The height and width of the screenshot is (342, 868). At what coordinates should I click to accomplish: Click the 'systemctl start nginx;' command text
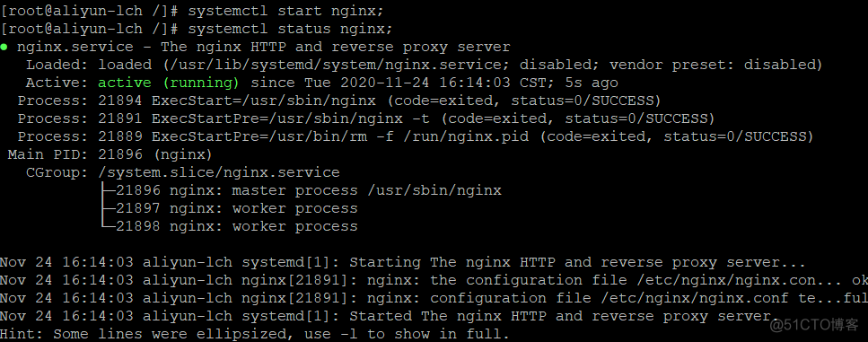tap(285, 11)
